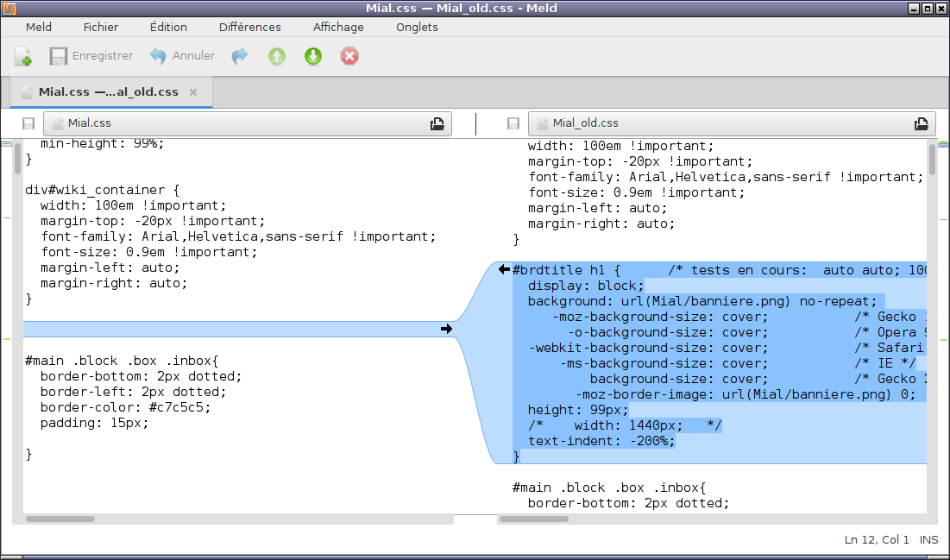This screenshot has width=950, height=560.
Task: Open the Différences menu
Action: tap(249, 27)
